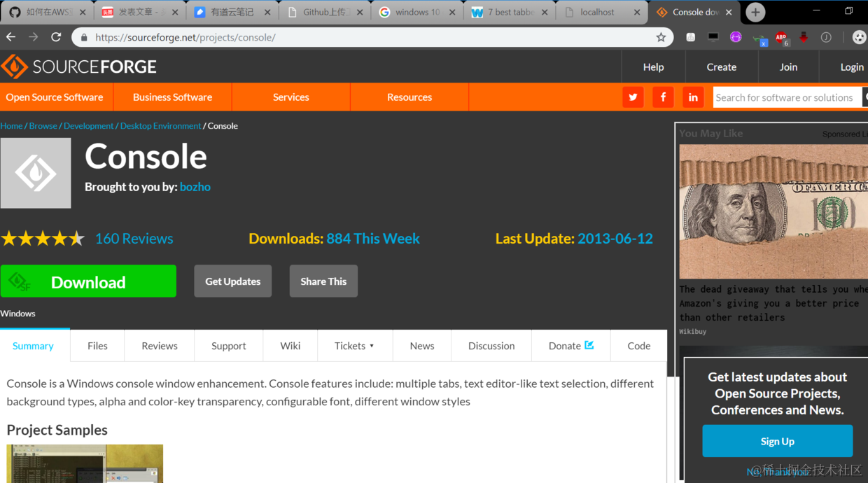868x483 pixels.
Task: Click the blue Sign Up button
Action: [x=778, y=441]
